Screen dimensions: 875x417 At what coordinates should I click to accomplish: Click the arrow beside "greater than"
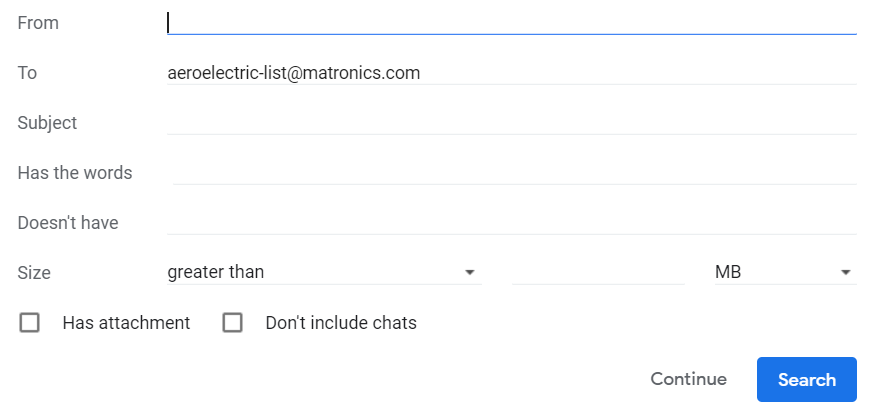469,272
